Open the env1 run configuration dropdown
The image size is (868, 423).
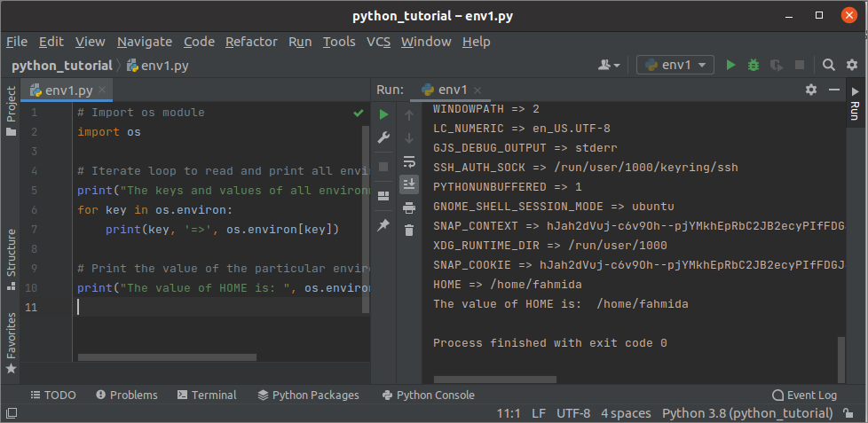click(x=675, y=65)
